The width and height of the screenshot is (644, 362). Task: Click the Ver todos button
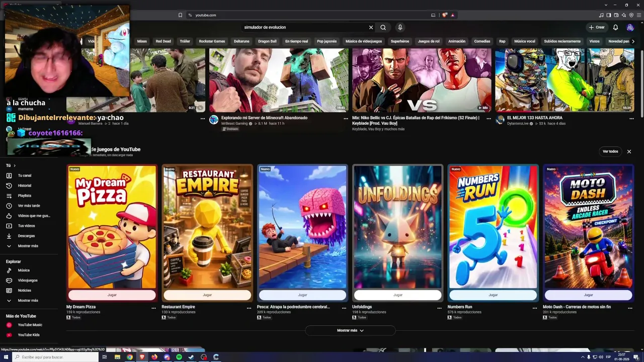[x=610, y=151]
